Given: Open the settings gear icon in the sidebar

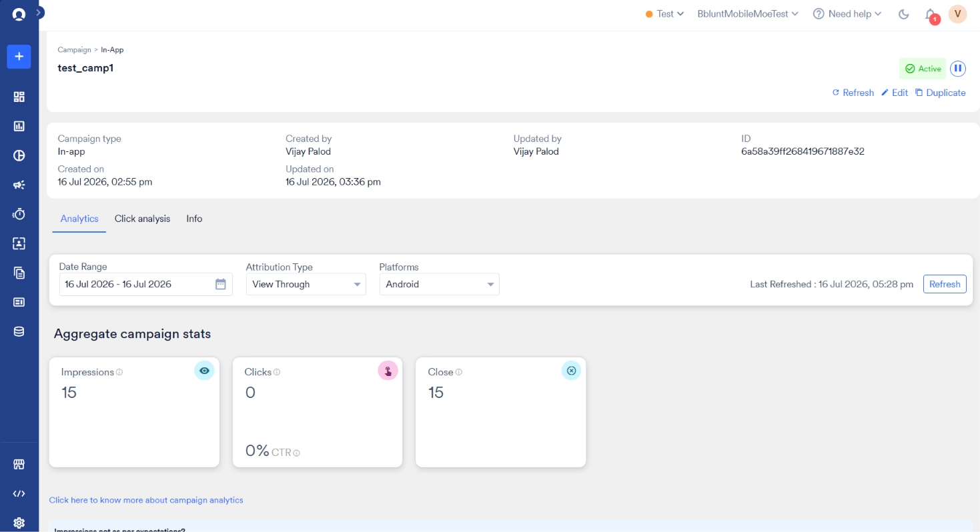Looking at the screenshot, I should pos(19,523).
